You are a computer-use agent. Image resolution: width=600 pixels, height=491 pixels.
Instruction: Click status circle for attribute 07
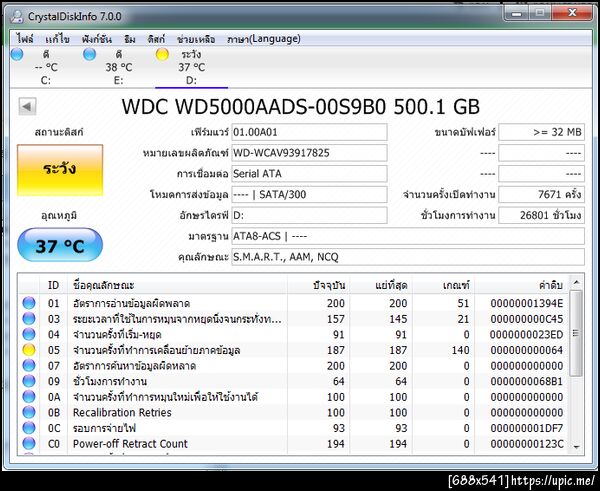coord(29,365)
